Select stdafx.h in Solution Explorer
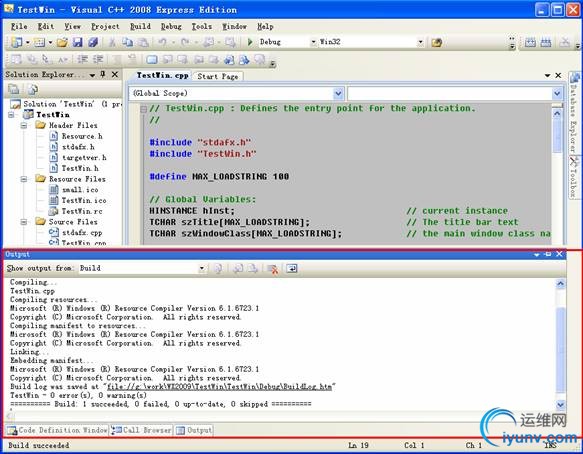The width and height of the screenshot is (583, 454). pos(78,147)
